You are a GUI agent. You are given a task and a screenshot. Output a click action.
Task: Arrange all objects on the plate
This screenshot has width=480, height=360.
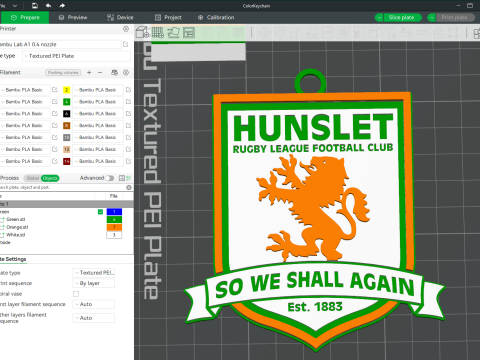(x=189, y=32)
